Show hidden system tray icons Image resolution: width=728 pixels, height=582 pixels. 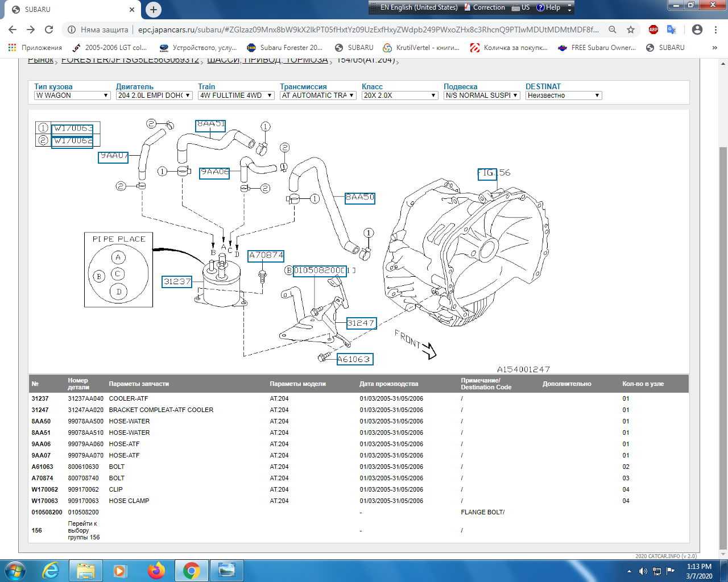click(x=629, y=571)
